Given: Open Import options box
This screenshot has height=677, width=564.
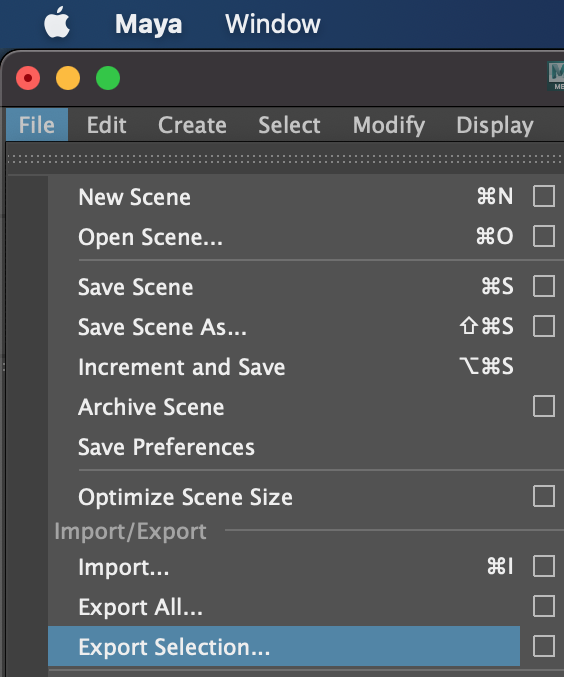Looking at the screenshot, I should click(x=544, y=566).
